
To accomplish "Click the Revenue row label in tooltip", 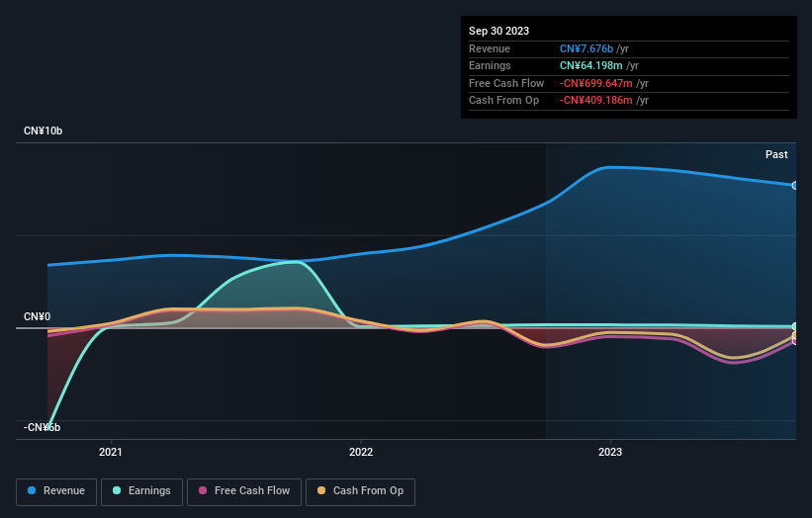I will pyautogui.click(x=490, y=48).
